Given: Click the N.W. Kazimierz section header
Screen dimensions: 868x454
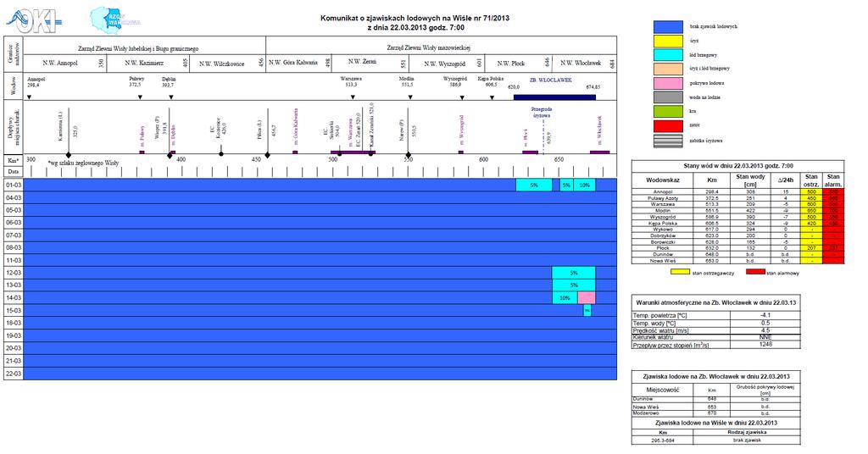Looking at the screenshot, I should 144,63.
